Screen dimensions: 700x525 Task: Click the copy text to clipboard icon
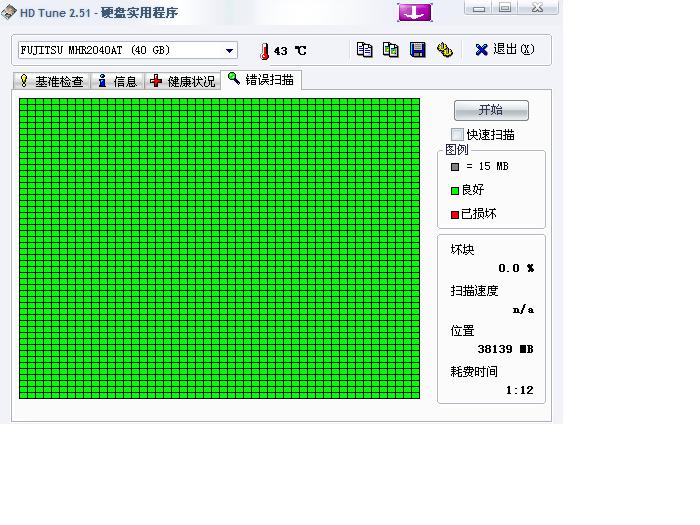pos(365,50)
